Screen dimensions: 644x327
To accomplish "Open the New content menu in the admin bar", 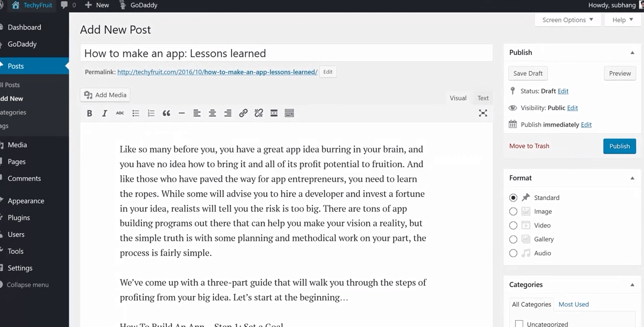I will (x=97, y=5).
